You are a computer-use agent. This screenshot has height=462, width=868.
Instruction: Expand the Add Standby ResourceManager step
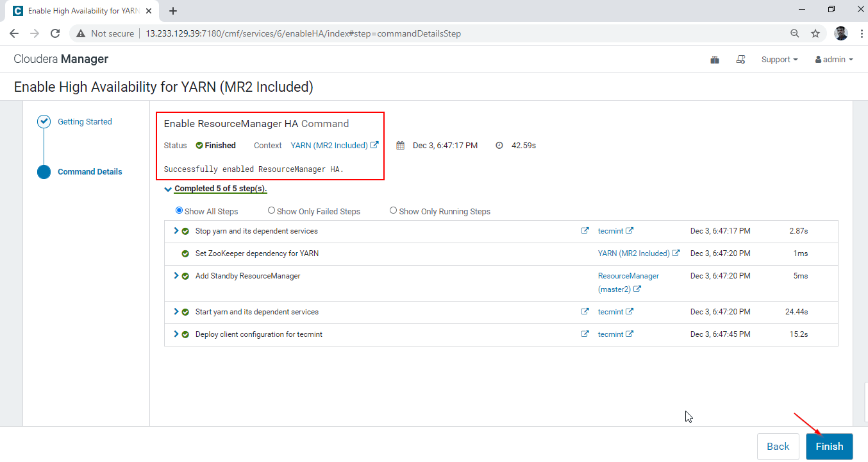[176, 276]
